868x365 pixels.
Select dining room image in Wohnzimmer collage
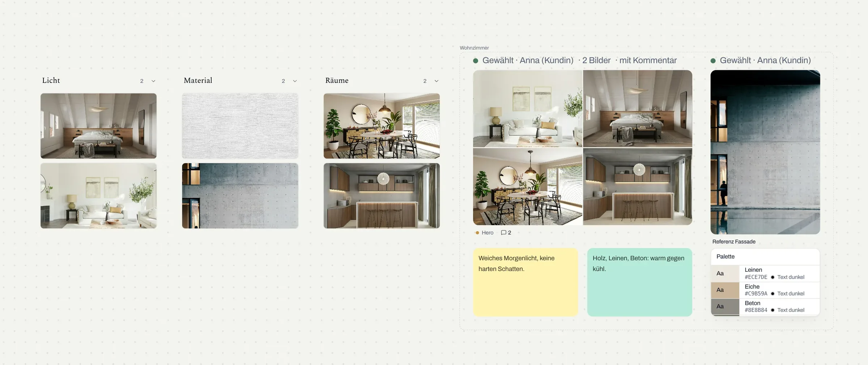coord(528,186)
